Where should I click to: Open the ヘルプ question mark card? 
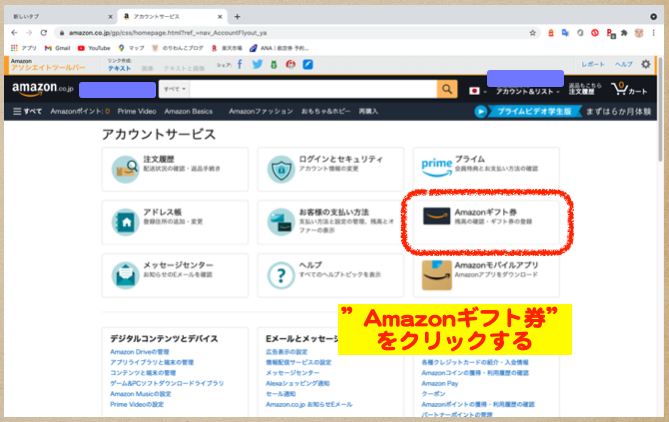point(331,275)
